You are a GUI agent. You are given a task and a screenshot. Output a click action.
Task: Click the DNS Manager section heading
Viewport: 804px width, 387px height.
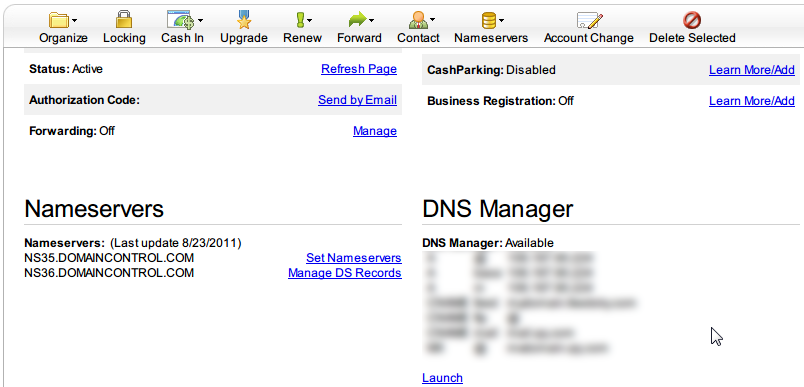pyautogui.click(x=498, y=209)
